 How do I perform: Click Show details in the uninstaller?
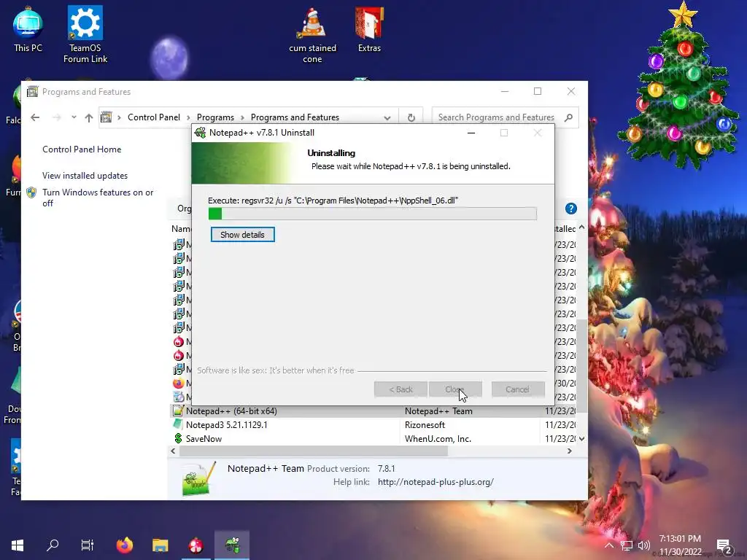click(242, 235)
